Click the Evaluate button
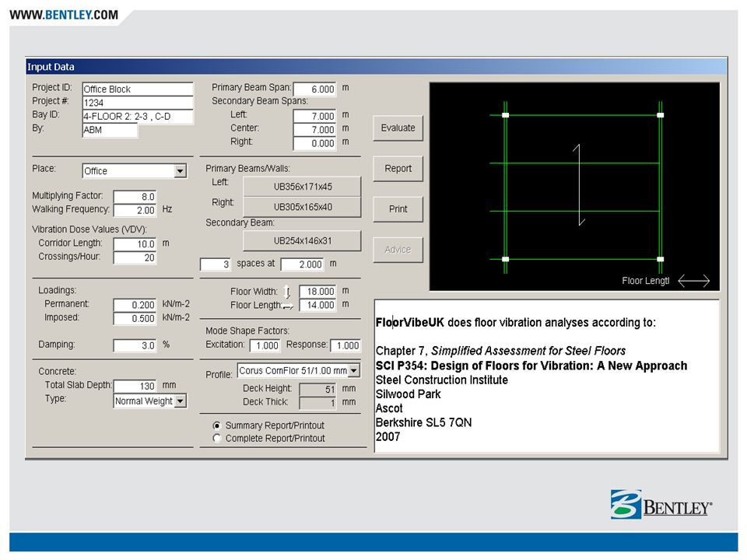 click(398, 128)
